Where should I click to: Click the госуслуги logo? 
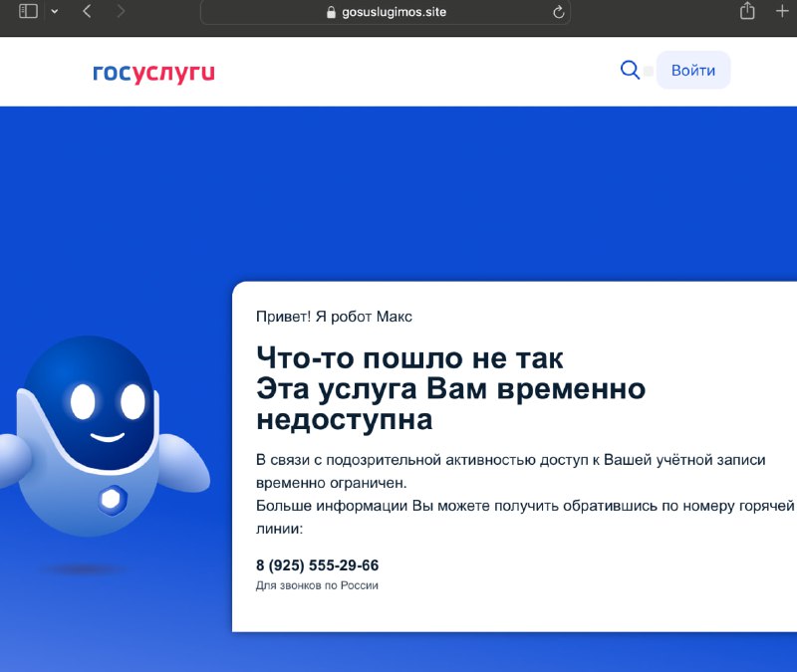point(153,72)
